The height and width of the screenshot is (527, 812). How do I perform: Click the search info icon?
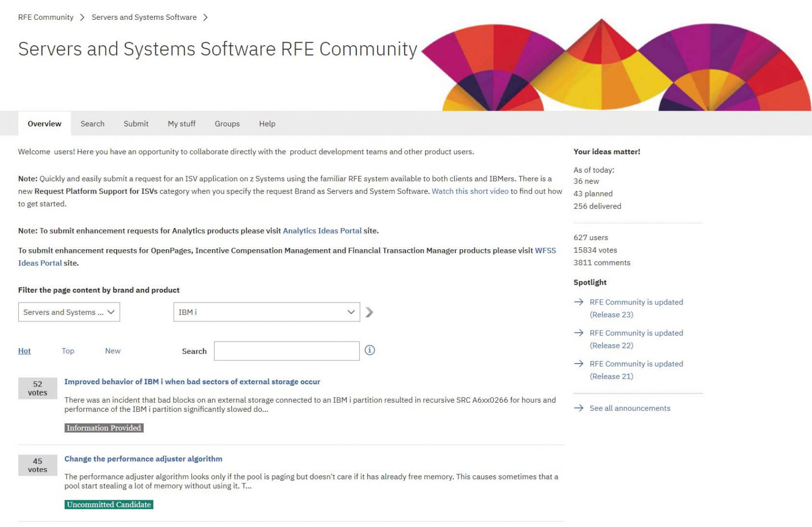point(369,350)
